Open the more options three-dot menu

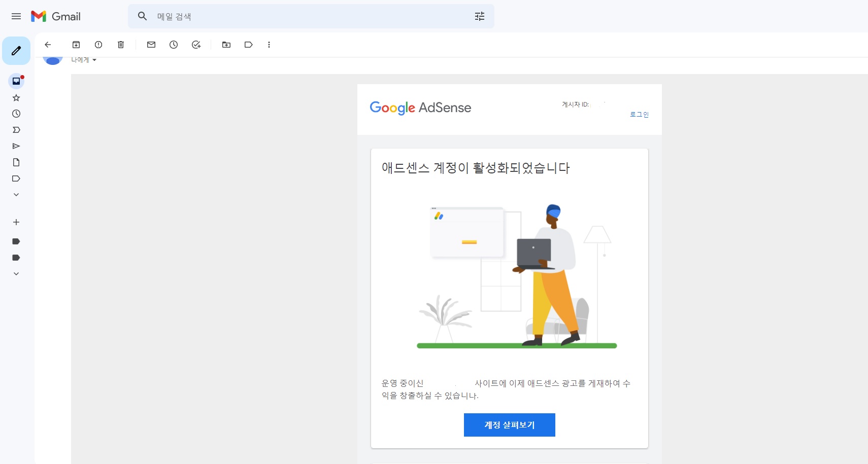(269, 45)
